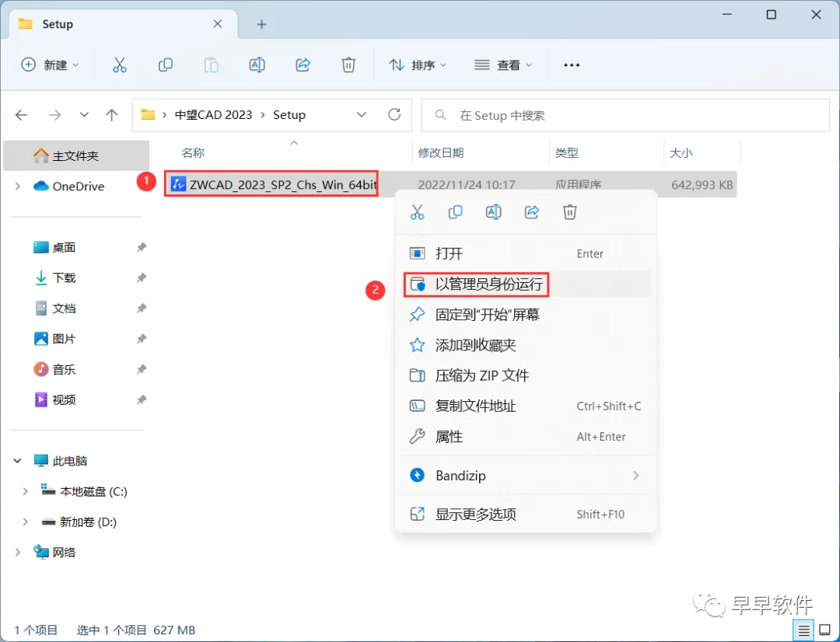Click the Cut icon in the top toolbar
The width and height of the screenshot is (840, 642).
pyautogui.click(x=120, y=65)
